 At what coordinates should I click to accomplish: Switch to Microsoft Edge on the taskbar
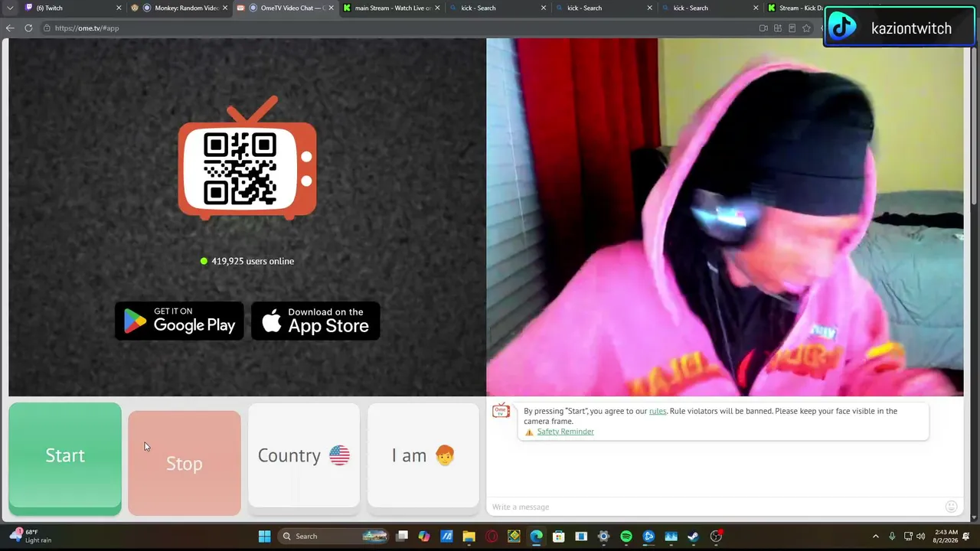click(536, 536)
